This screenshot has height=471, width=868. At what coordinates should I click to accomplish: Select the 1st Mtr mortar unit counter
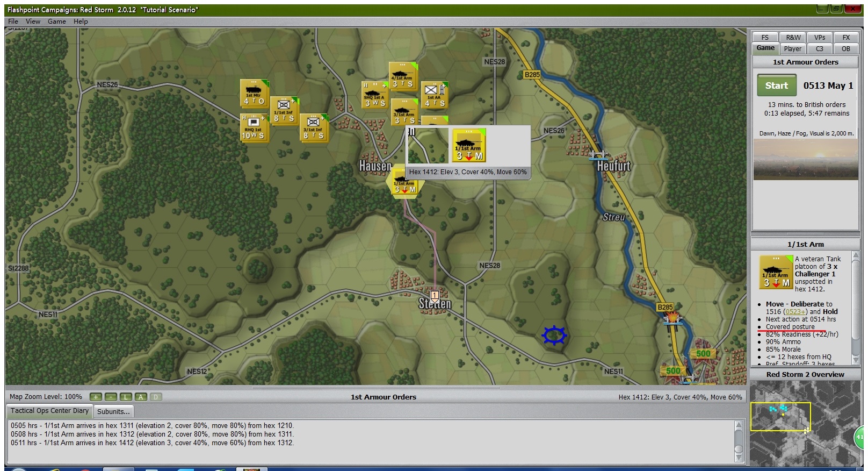point(254,93)
